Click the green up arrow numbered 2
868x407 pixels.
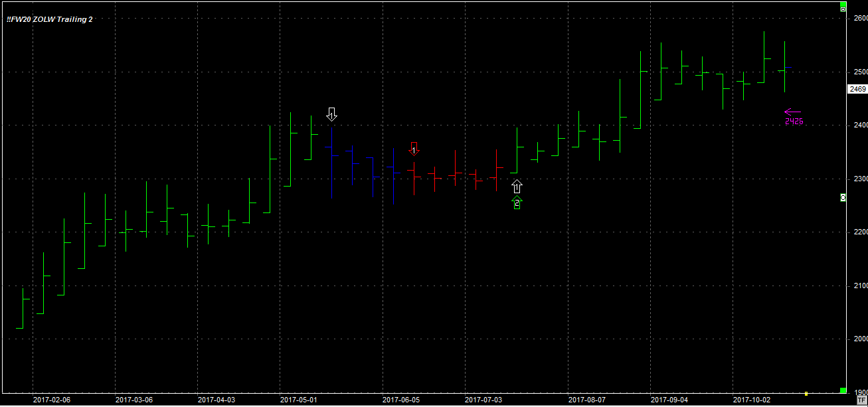pyautogui.click(x=517, y=203)
